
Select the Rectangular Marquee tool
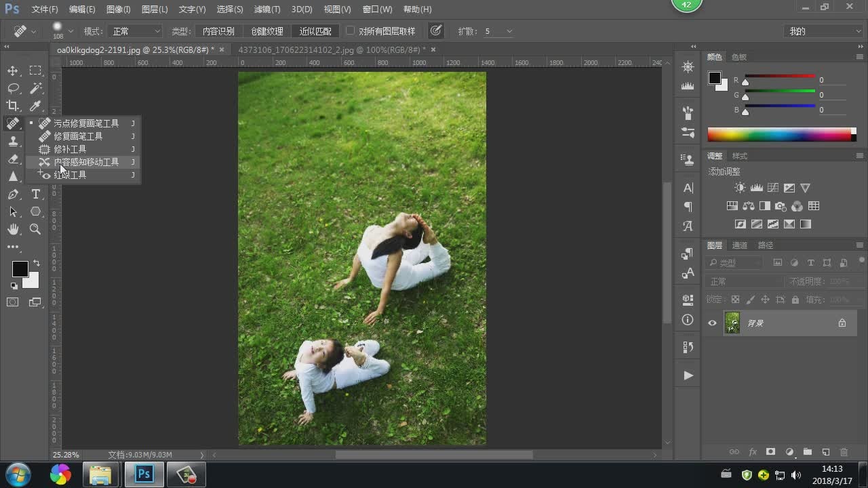pyautogui.click(x=35, y=70)
